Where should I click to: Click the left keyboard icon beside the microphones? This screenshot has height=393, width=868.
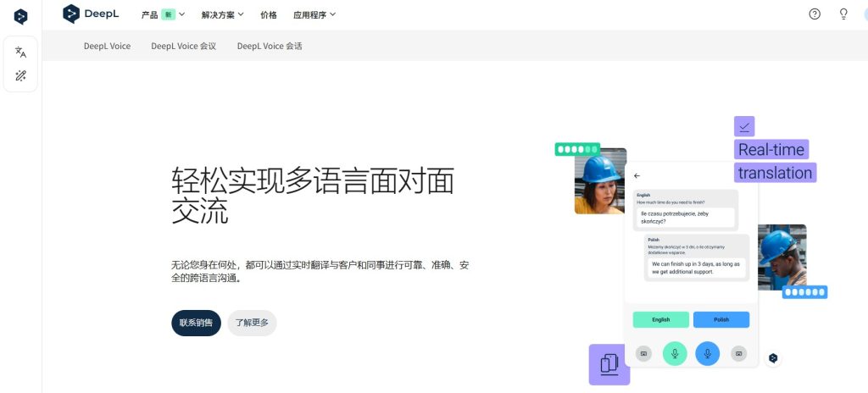(x=643, y=353)
